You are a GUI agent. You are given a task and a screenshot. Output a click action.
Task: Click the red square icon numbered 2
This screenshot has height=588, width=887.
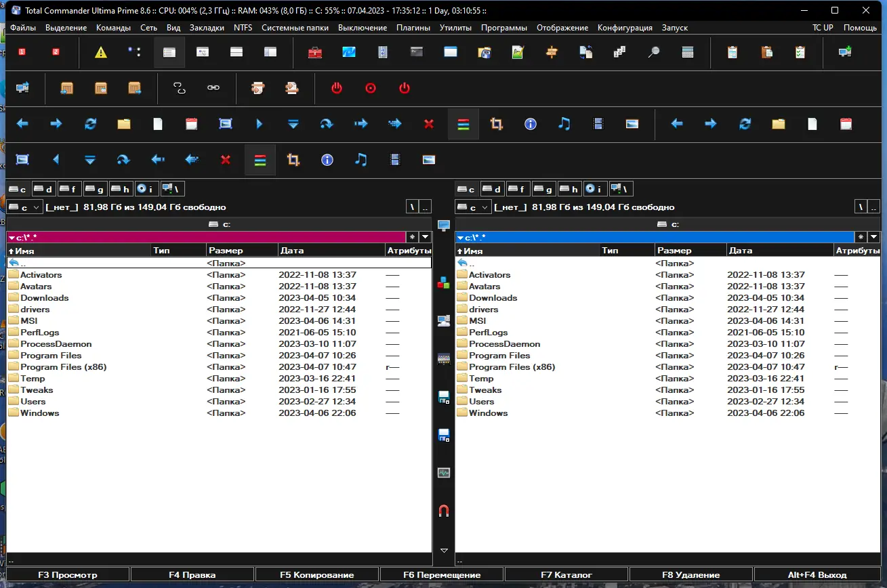pos(56,52)
